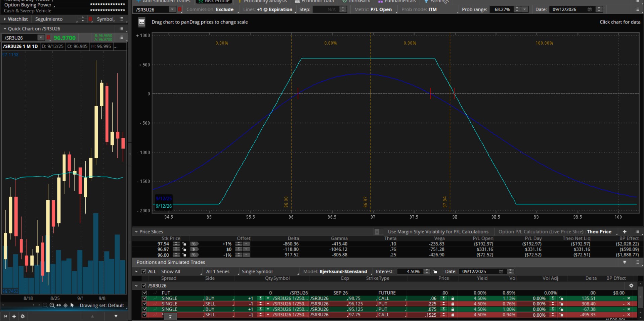
Task: Click the Lines +1 @ Expiration setting
Action: pos(274,9)
